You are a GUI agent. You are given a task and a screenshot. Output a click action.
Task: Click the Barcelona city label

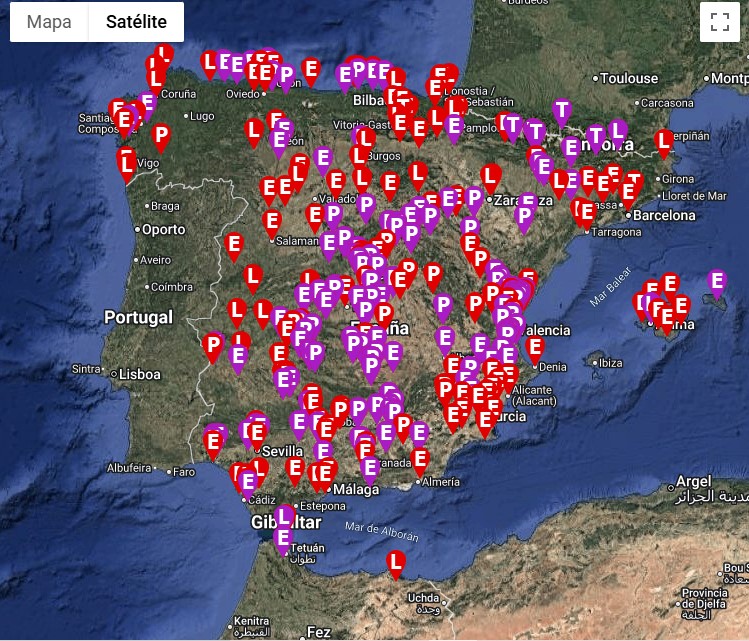pyautogui.click(x=662, y=215)
